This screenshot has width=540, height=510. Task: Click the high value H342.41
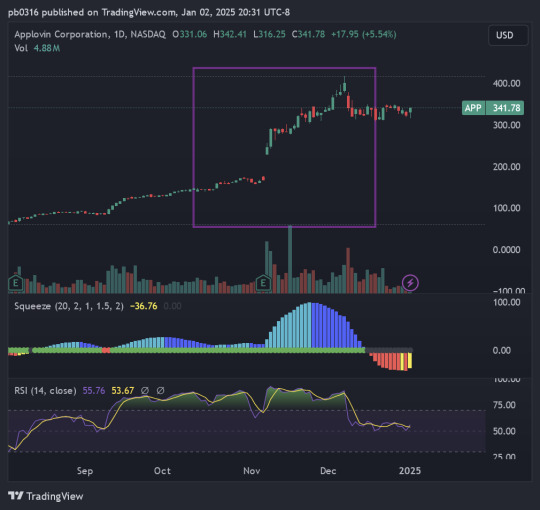(230, 34)
